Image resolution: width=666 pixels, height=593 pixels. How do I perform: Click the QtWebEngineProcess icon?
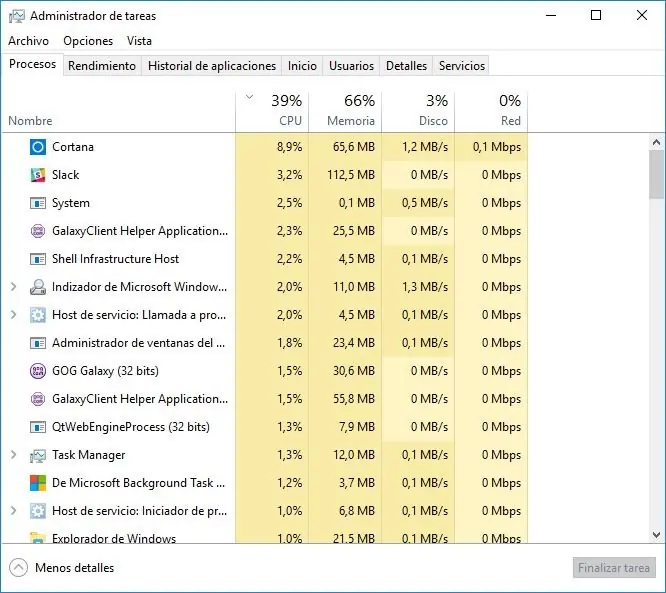pyautogui.click(x=38, y=427)
